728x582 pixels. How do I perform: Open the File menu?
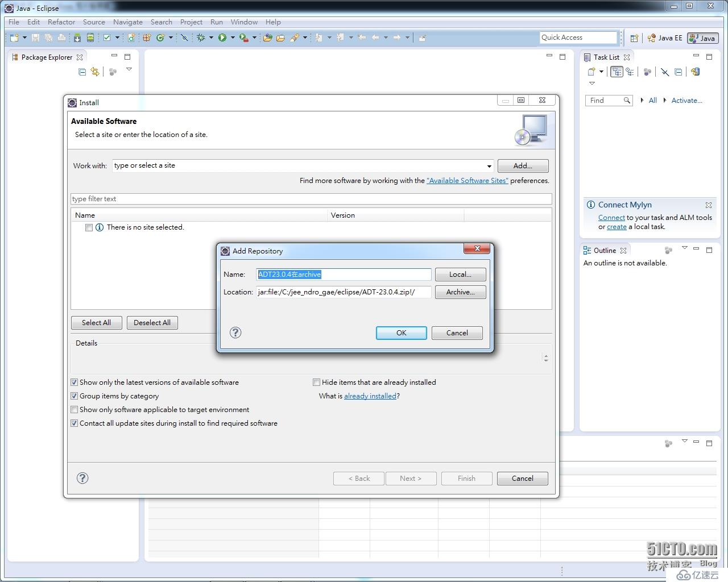[14, 22]
